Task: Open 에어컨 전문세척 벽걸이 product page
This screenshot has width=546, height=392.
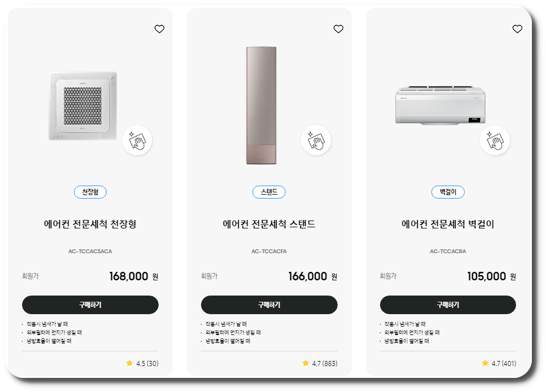Action: (x=448, y=225)
